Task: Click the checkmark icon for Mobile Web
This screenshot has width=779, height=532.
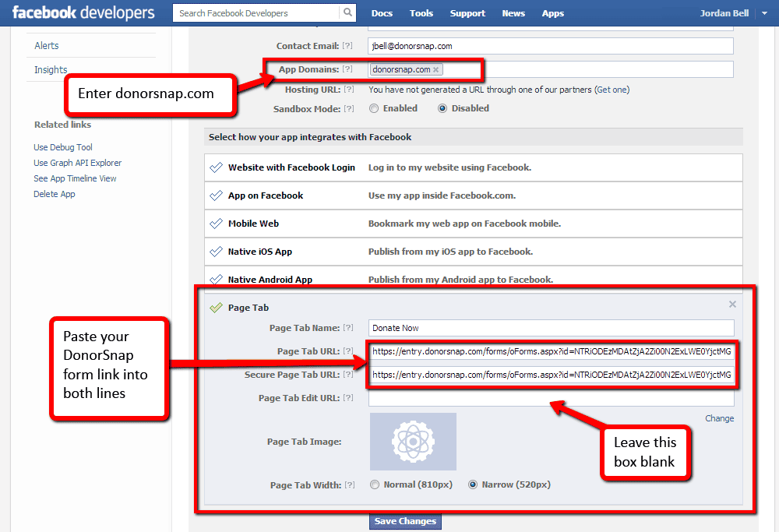Action: coord(216,224)
